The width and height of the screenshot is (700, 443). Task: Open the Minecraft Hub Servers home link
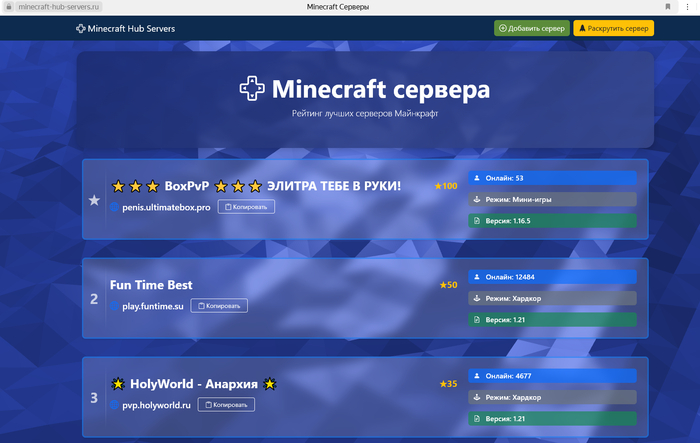(125, 29)
